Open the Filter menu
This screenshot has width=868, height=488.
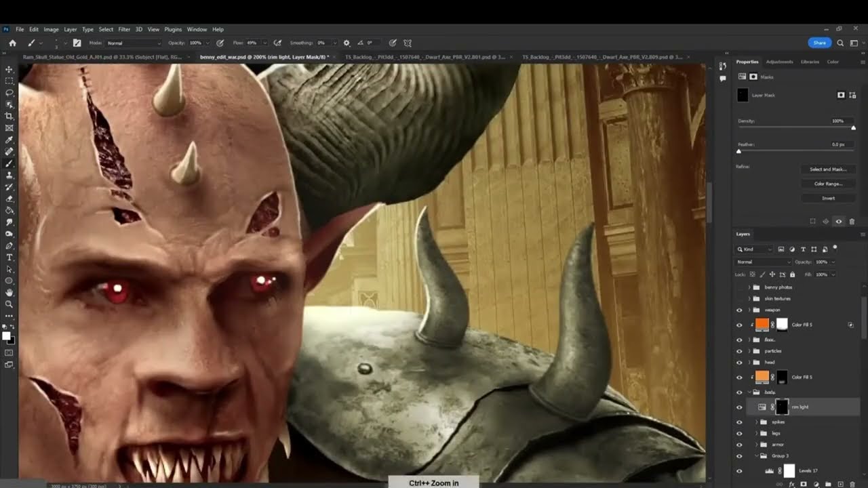pyautogui.click(x=124, y=29)
